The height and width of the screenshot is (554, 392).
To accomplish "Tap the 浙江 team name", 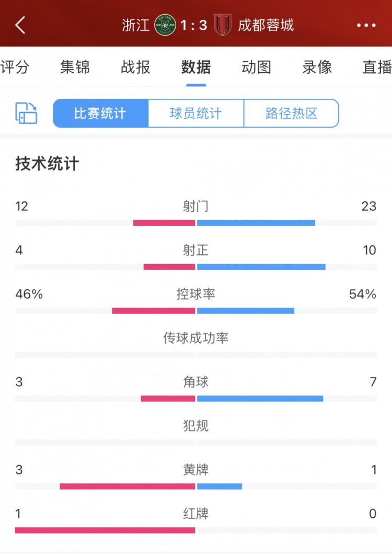I will point(135,25).
